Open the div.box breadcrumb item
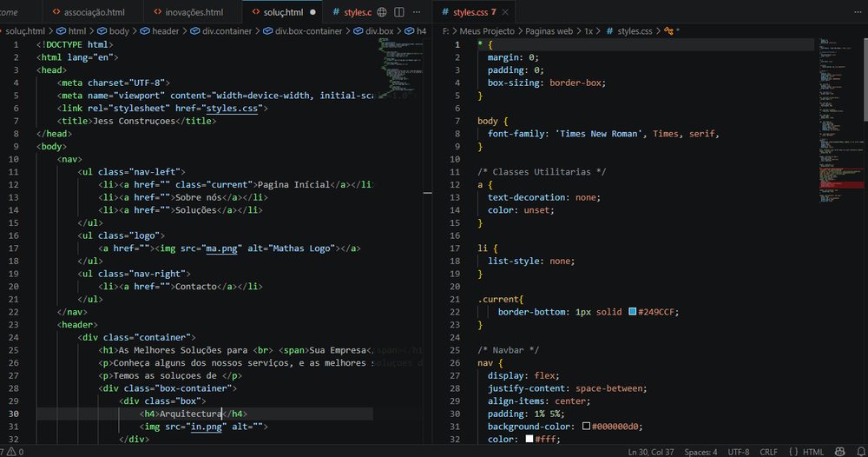The image size is (868, 457). [x=373, y=31]
